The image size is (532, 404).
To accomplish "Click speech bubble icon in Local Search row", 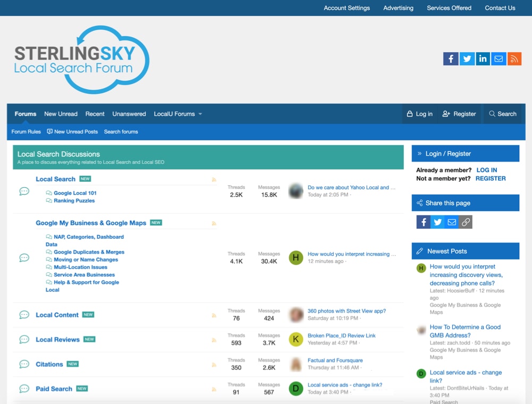I will (x=24, y=191).
